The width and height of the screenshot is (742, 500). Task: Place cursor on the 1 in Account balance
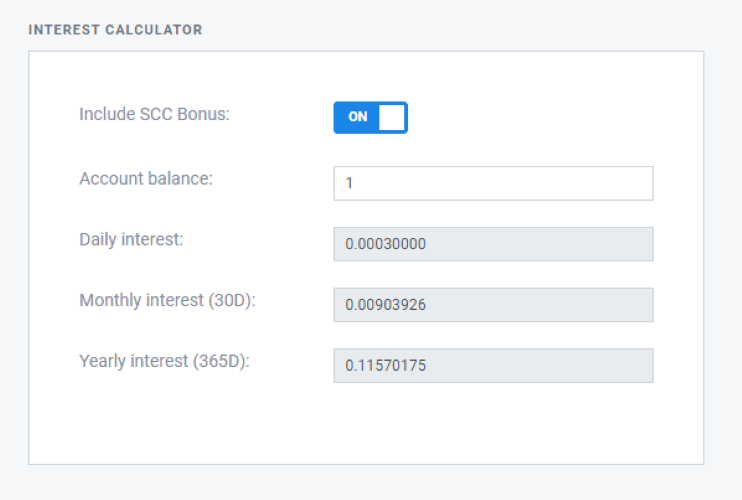tap(349, 183)
